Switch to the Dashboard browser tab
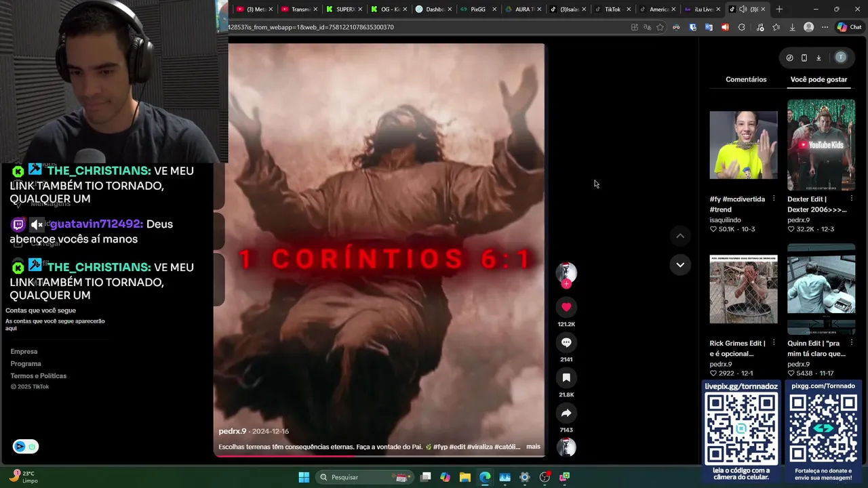Viewport: 868px width, 488px height. (x=434, y=9)
